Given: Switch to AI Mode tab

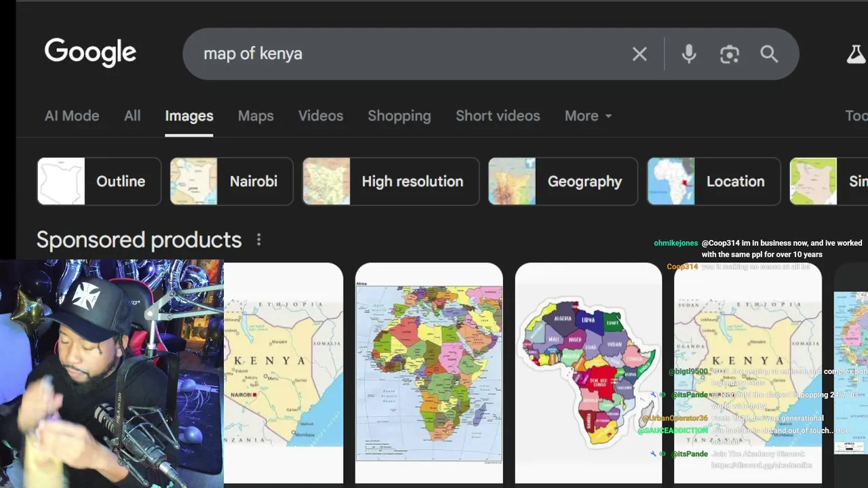Looking at the screenshot, I should point(72,116).
